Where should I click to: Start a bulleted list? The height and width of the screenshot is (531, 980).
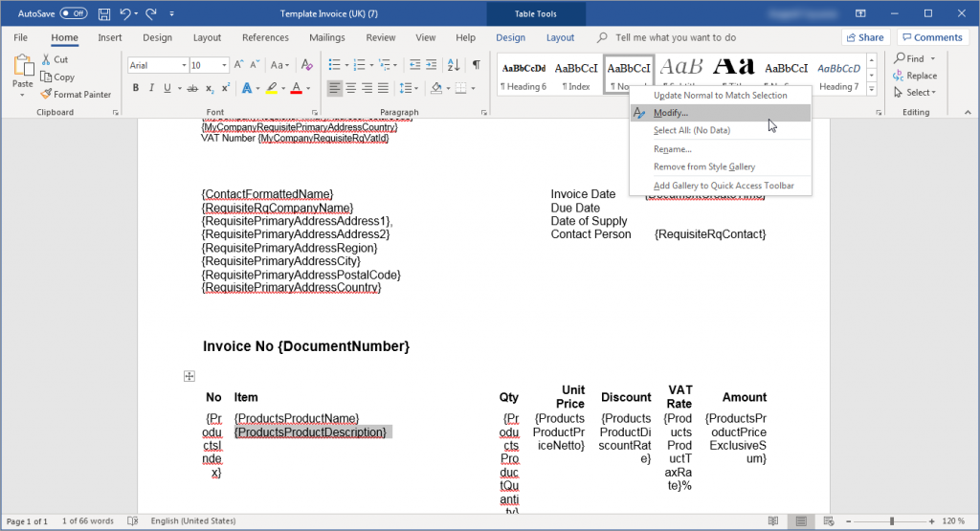tap(334, 65)
